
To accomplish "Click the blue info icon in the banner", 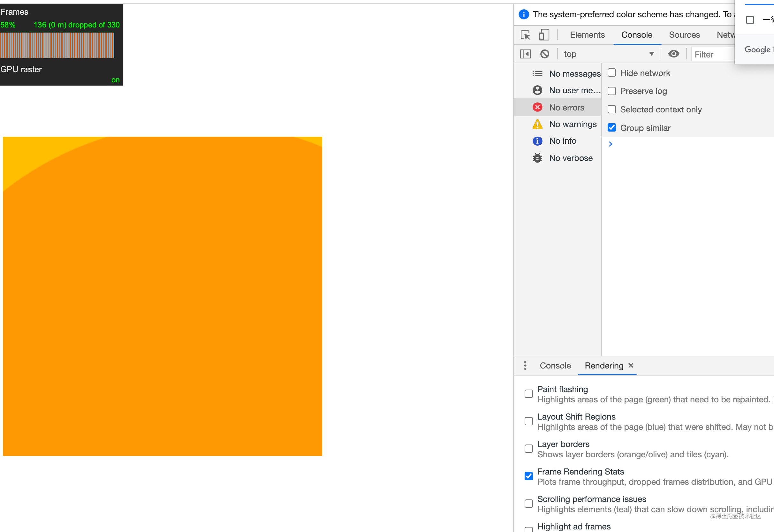I will pos(524,14).
